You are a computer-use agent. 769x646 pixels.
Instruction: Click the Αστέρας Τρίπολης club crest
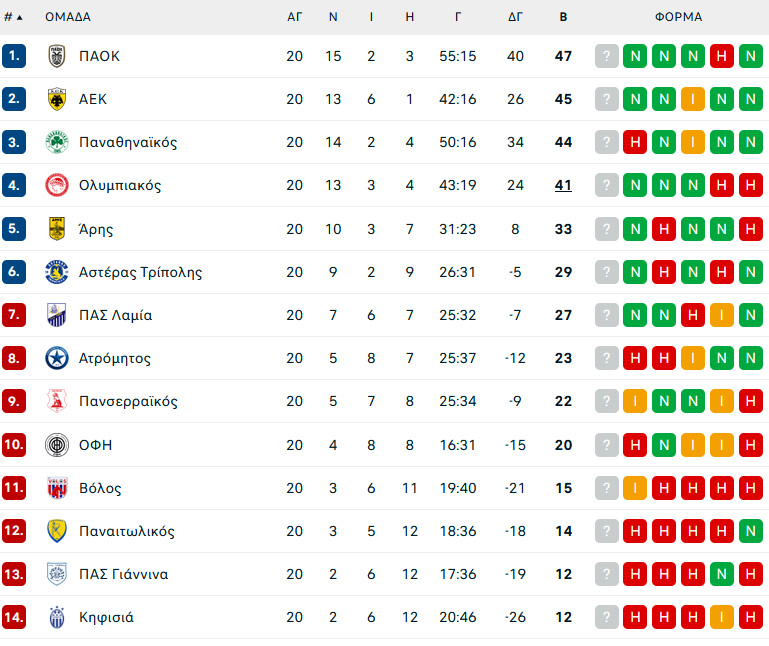tap(56, 272)
